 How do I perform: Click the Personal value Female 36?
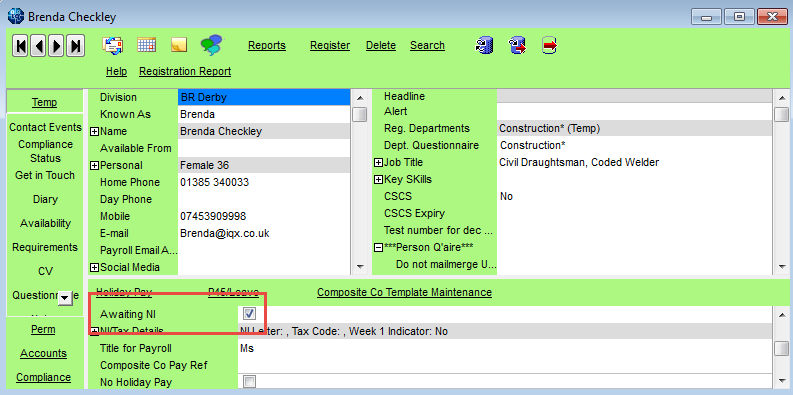click(x=264, y=165)
